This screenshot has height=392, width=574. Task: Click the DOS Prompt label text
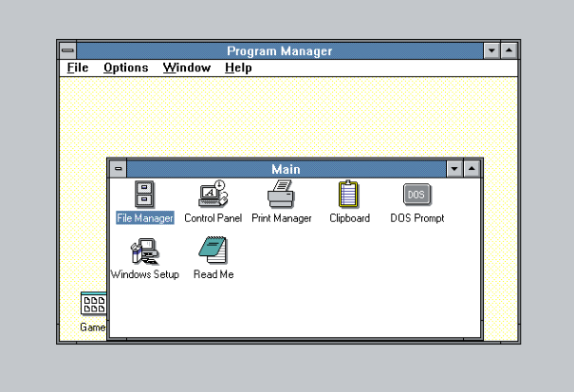click(x=417, y=218)
